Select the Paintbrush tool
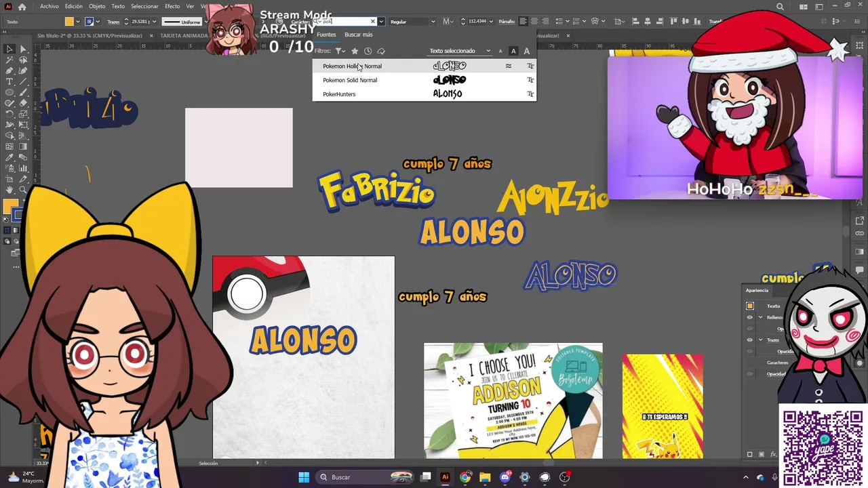The width and height of the screenshot is (868, 488). tap(22, 92)
